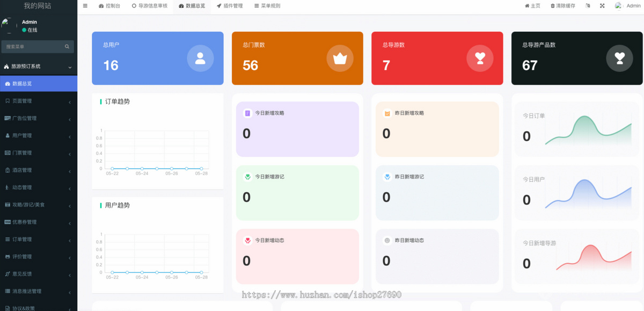
Task: Click the 05-22 data point on 订单趋势 chart
Action: (x=112, y=169)
